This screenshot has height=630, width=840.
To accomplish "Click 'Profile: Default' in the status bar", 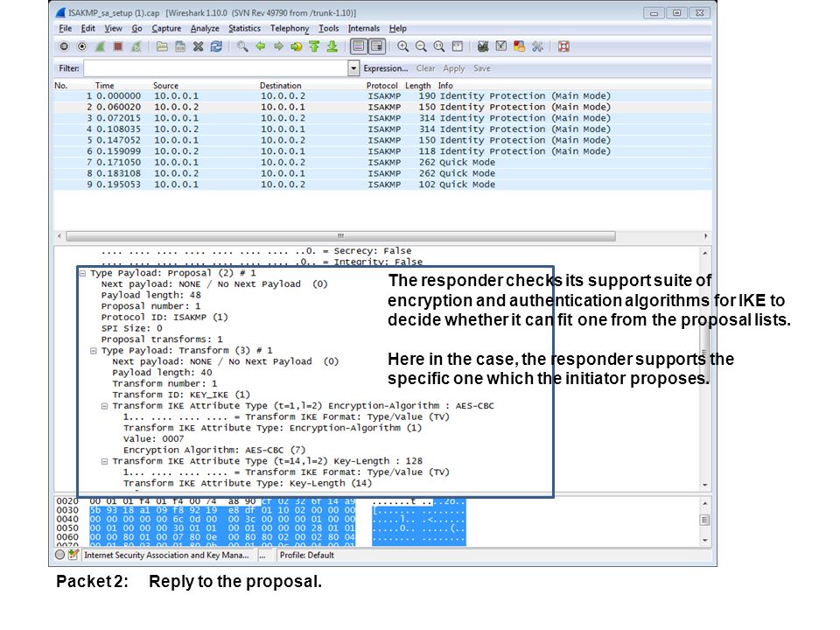I will click(307, 555).
